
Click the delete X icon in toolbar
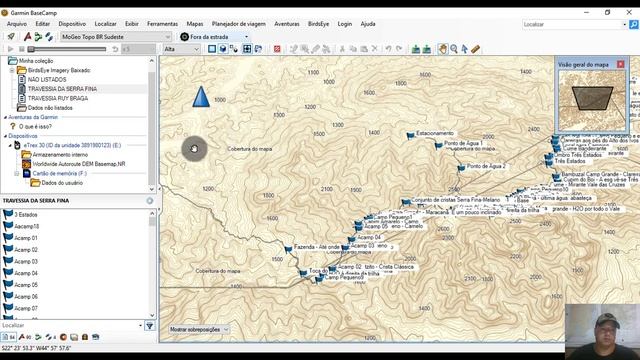(374, 49)
